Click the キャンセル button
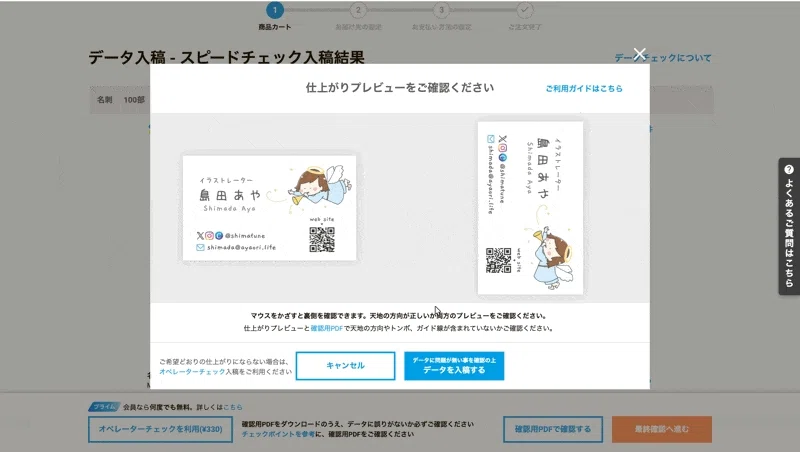 coord(345,366)
